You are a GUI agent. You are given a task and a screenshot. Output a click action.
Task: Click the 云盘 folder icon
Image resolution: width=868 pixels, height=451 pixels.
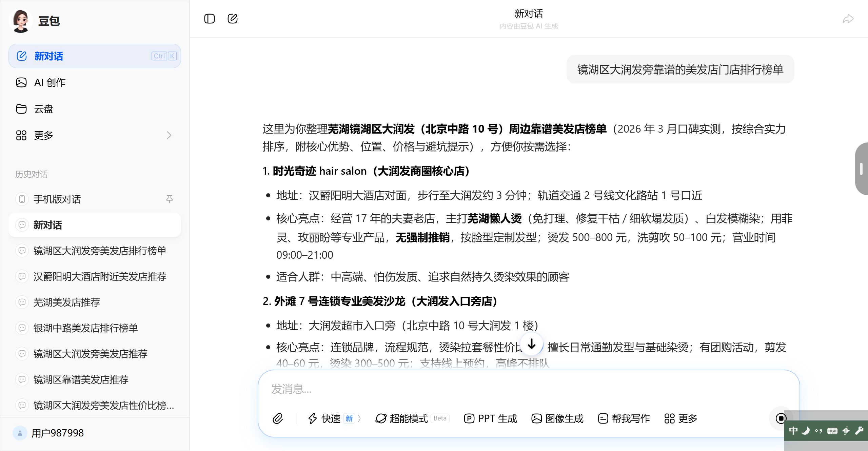(21, 109)
